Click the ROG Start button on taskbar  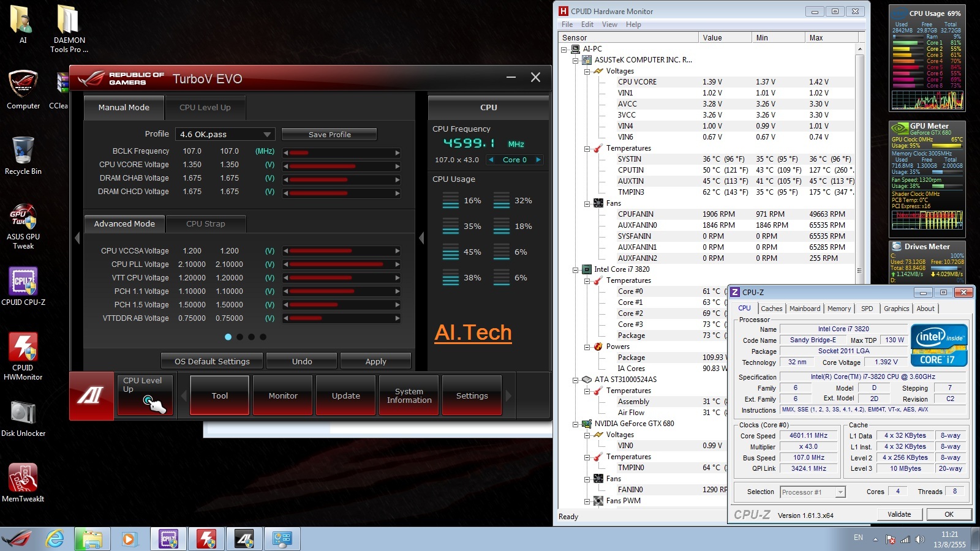[x=17, y=539]
